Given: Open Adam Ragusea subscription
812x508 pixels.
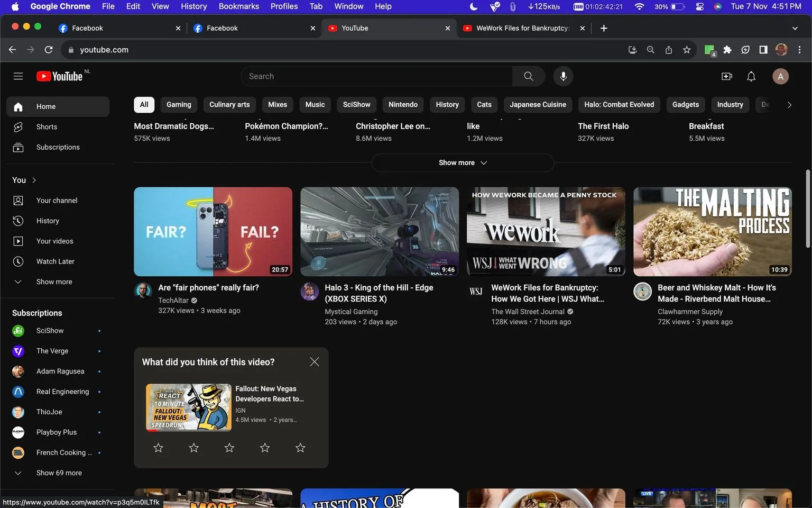Looking at the screenshot, I should coord(57,371).
